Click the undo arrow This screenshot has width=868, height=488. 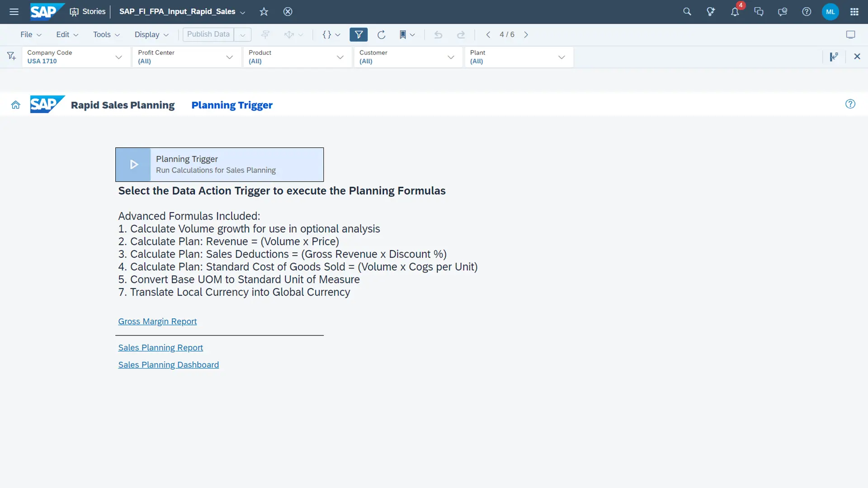pos(438,34)
